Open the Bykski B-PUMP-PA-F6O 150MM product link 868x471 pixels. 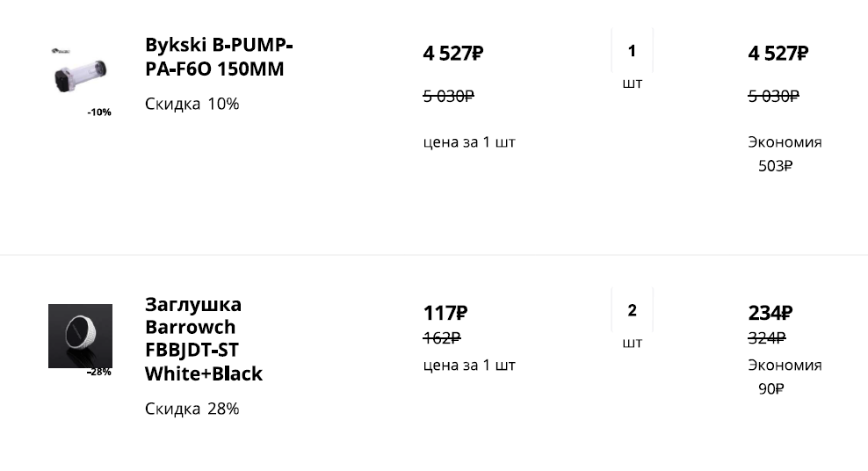219,57
